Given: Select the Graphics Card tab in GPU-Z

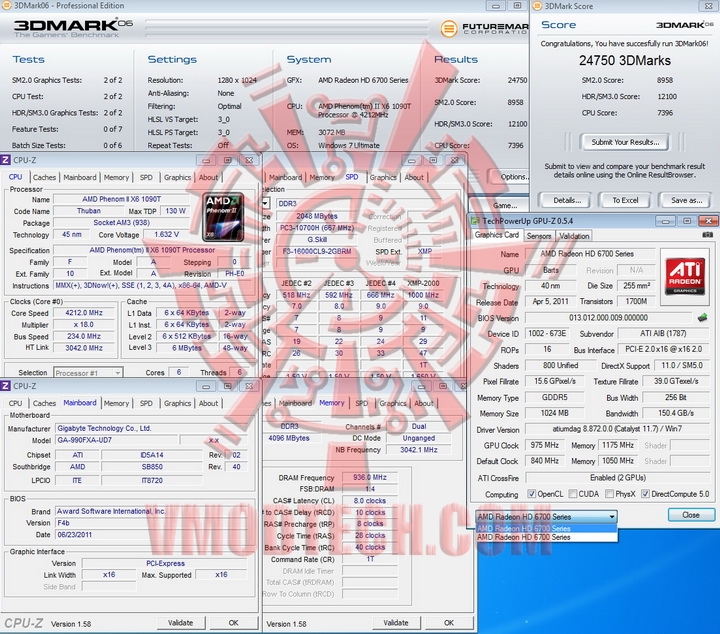Looking at the screenshot, I should pyautogui.click(x=496, y=235).
